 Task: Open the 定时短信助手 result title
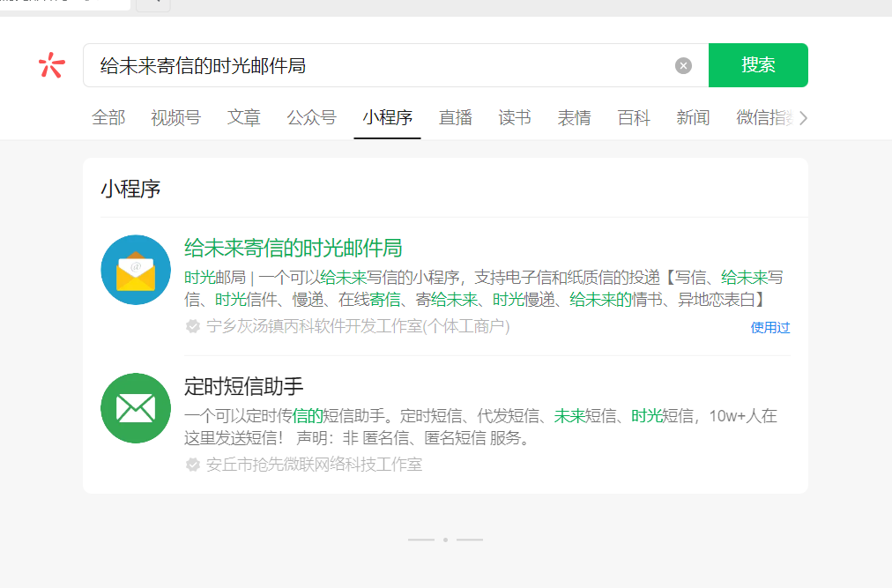coord(243,386)
